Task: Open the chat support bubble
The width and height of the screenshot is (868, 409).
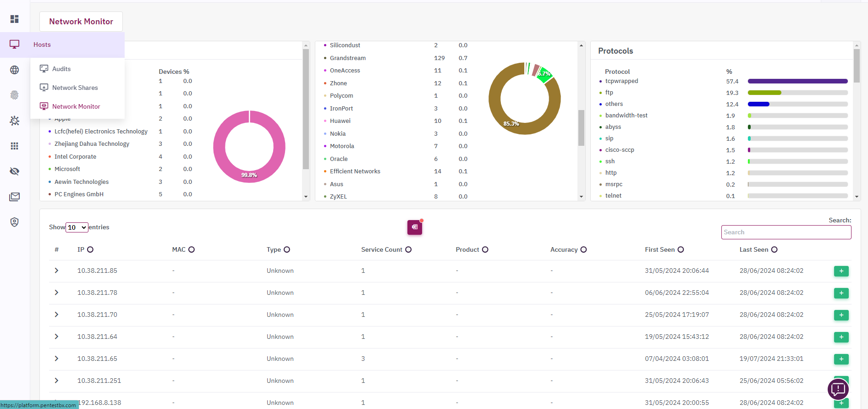Action: pyautogui.click(x=838, y=389)
